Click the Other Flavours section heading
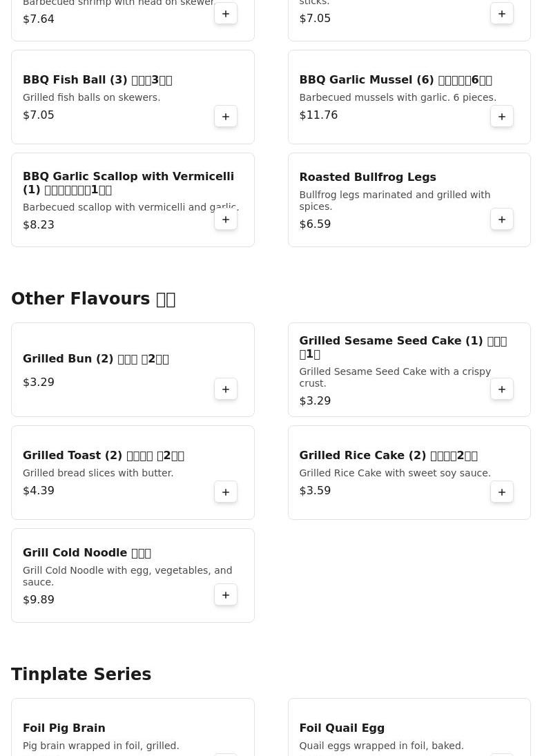 point(93,299)
